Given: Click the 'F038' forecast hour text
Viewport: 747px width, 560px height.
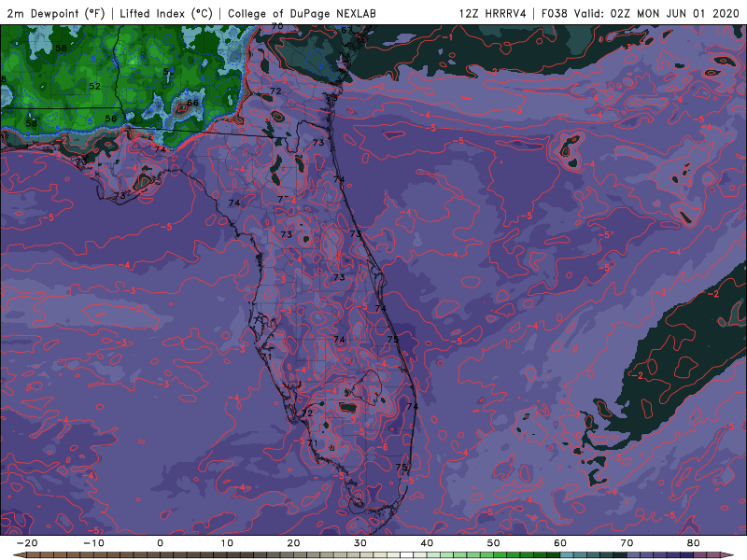Looking at the screenshot, I should click(555, 13).
